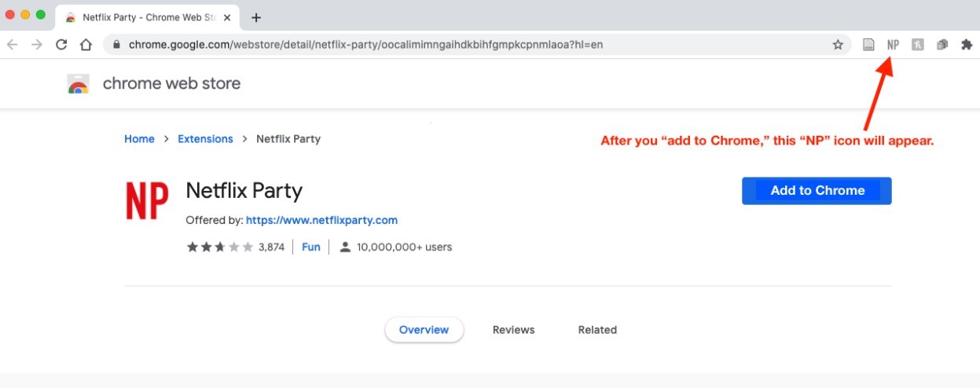This screenshot has height=388, width=980.
Task: Click the NP extension icon in toolbar
Action: pos(893,45)
